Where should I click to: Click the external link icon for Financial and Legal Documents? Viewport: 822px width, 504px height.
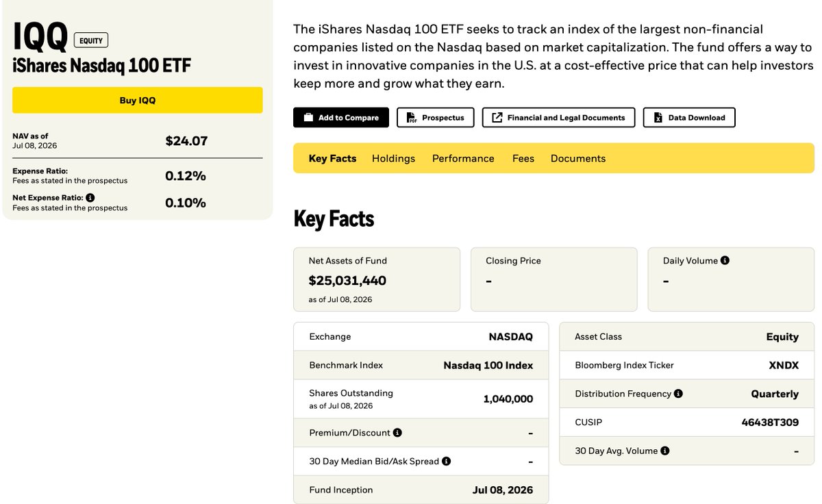(x=497, y=118)
